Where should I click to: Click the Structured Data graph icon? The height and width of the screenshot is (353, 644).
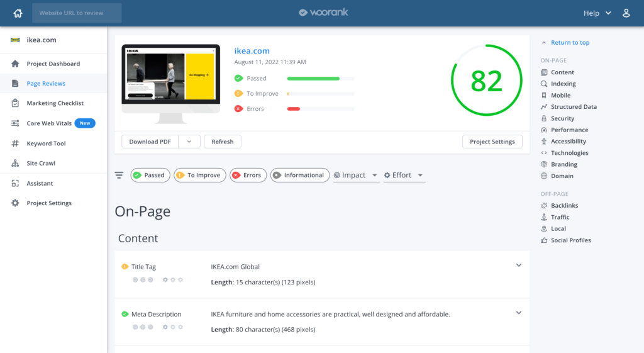544,107
